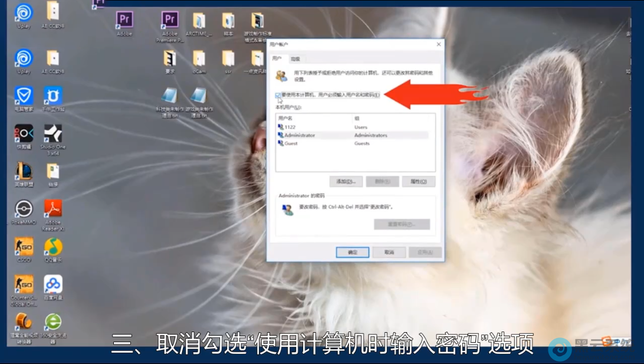Switch to the 高级 tab
Screen dimensions: 644x364
[295, 59]
